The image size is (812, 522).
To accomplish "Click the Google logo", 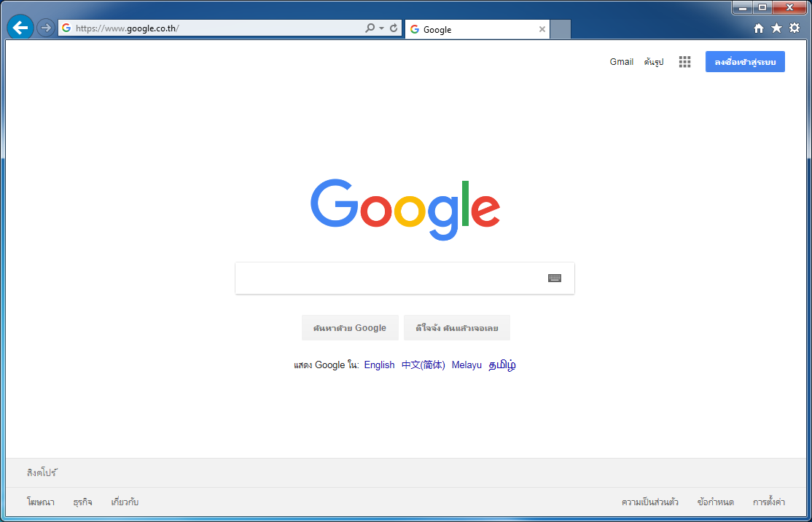I will 405,210.
